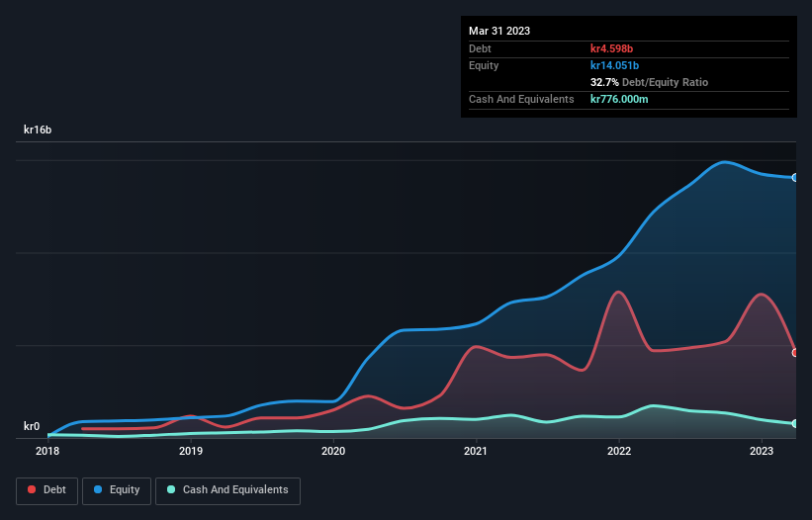
Task: Toggle Cash And Equivalents legend button
Action: coord(227,490)
